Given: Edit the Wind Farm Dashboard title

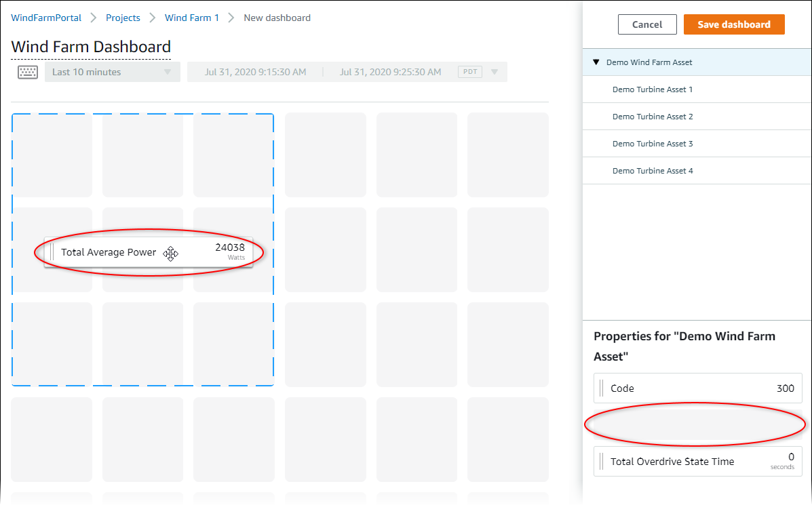Looking at the screenshot, I should coord(90,47).
